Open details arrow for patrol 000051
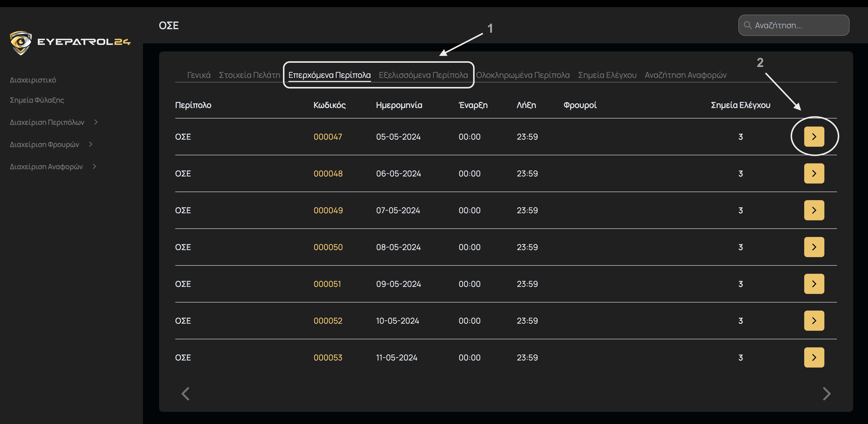868x424 pixels. (x=814, y=284)
